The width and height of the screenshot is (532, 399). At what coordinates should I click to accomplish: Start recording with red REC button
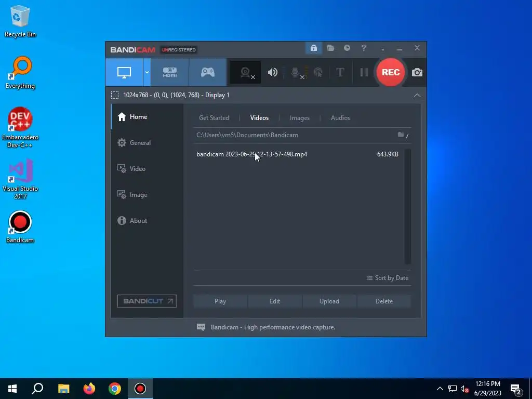(391, 72)
